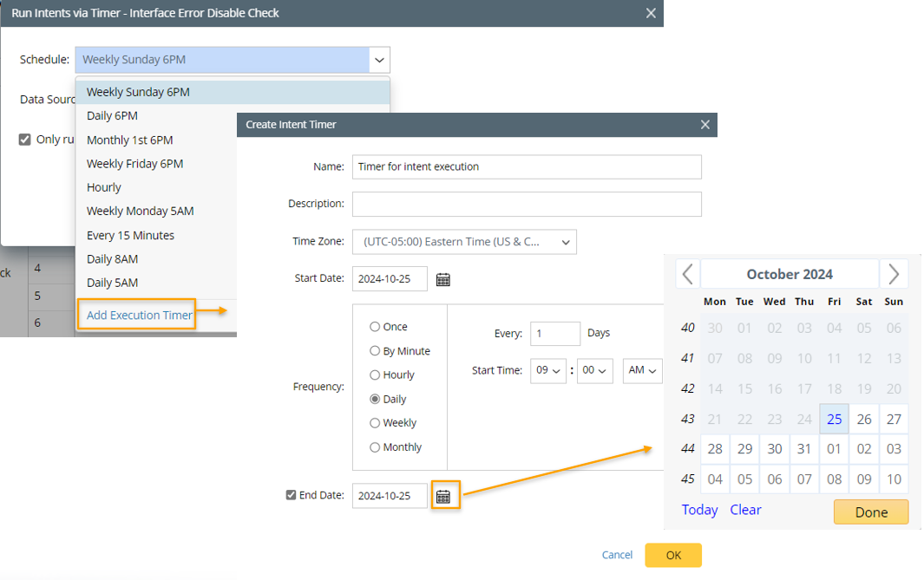This screenshot has height=580, width=924.
Task: Close the Create Intent Timer dialog
Action: coord(705,125)
